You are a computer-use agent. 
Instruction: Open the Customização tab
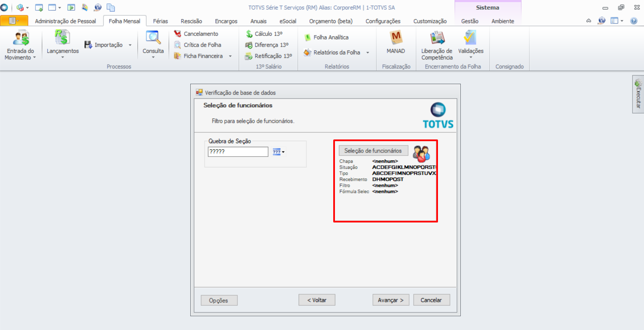click(x=430, y=21)
